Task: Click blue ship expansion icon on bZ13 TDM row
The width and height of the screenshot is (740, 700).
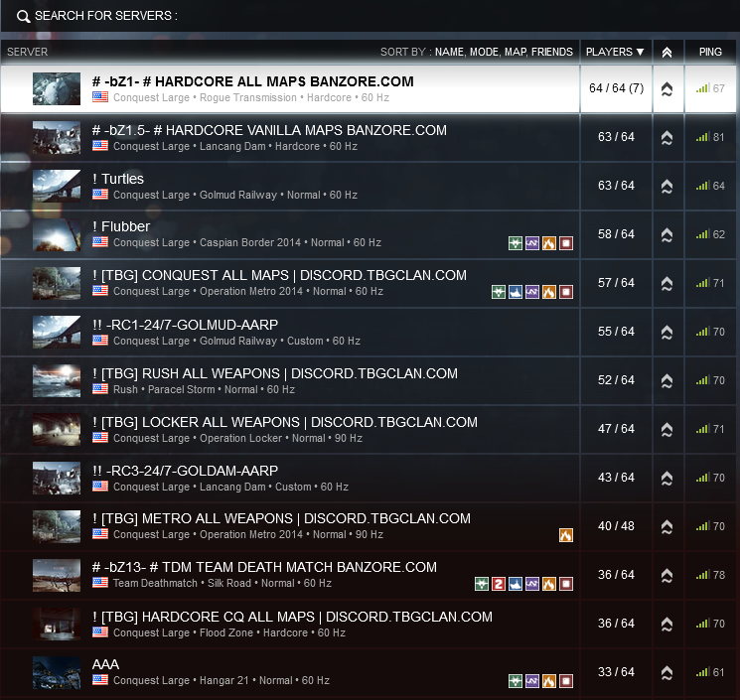Action: (516, 584)
